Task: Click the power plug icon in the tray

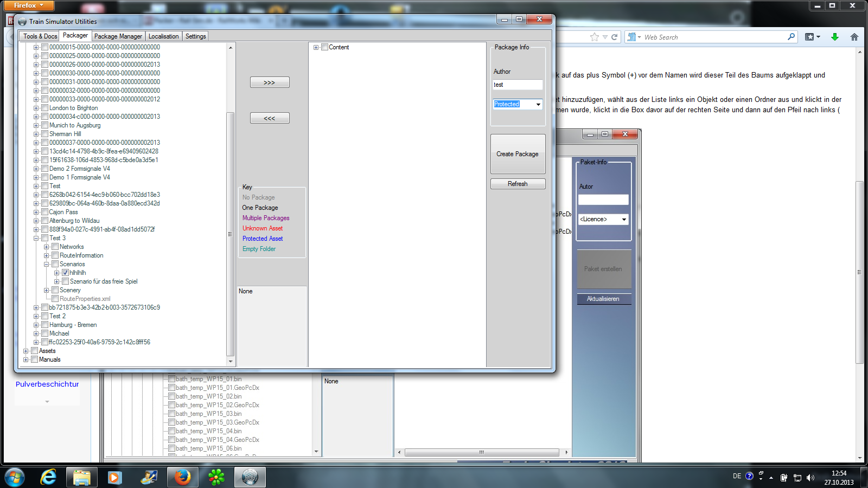Action: point(784,478)
